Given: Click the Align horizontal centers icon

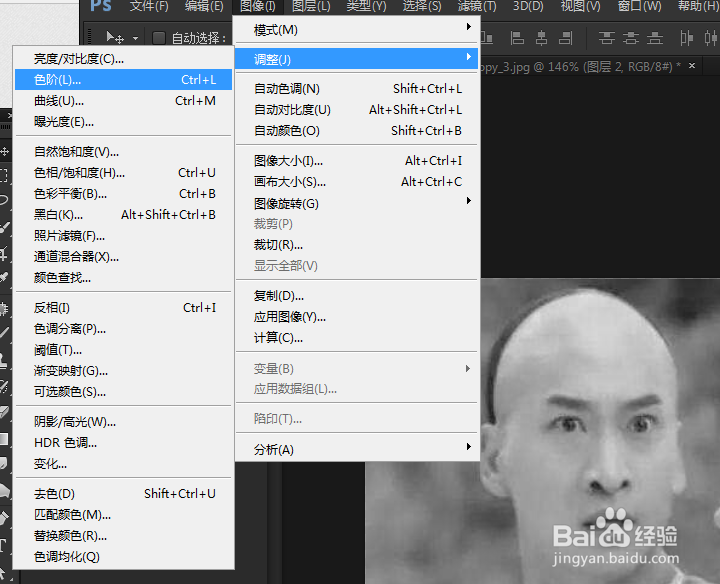Looking at the screenshot, I should [x=541, y=38].
